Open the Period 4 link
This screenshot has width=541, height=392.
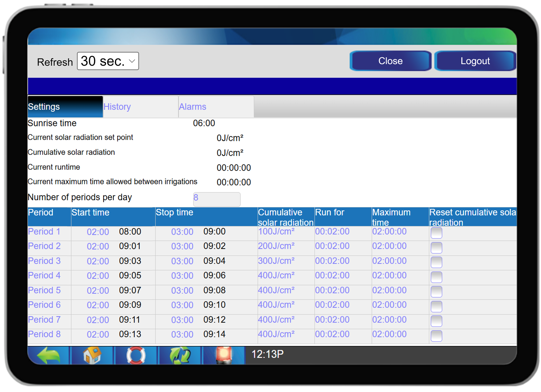[x=44, y=275]
